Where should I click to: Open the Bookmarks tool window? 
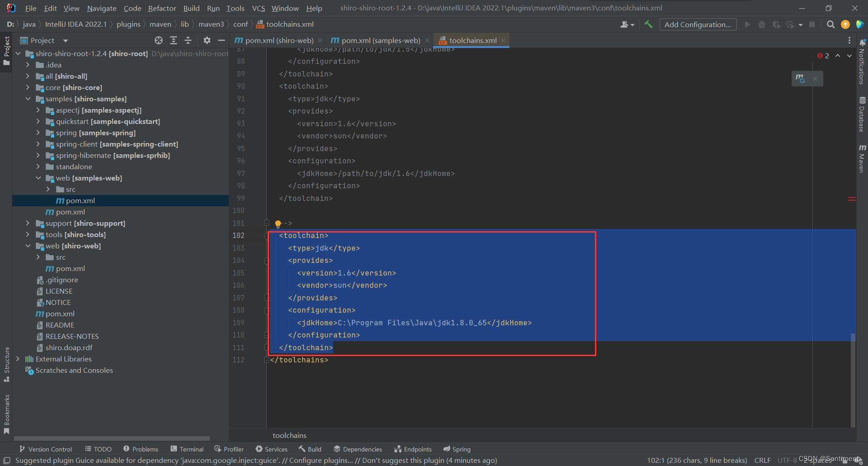[6, 414]
